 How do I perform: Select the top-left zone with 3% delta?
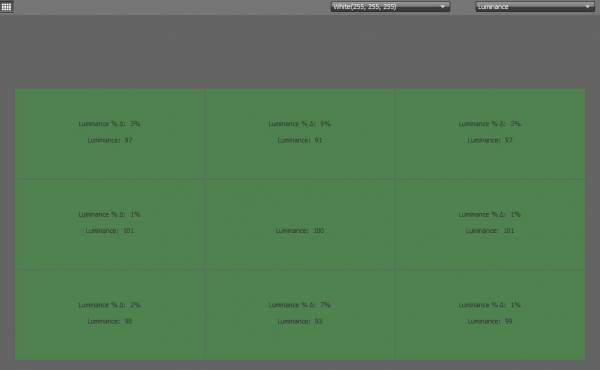[110, 134]
